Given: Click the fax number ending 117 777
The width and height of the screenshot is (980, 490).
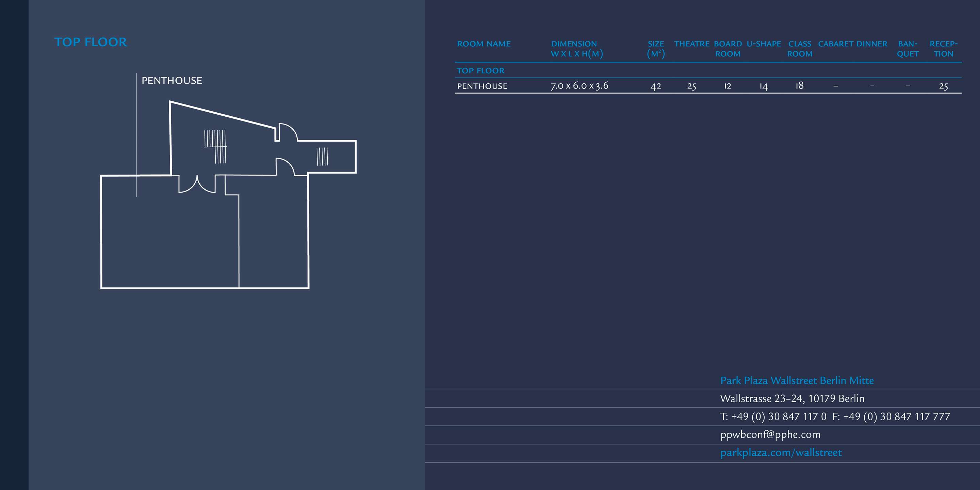Looking at the screenshot, I should 896,416.
